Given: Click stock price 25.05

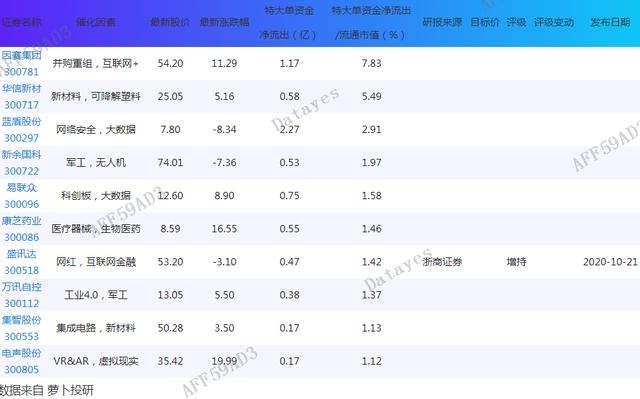Looking at the screenshot, I should pos(170,96).
